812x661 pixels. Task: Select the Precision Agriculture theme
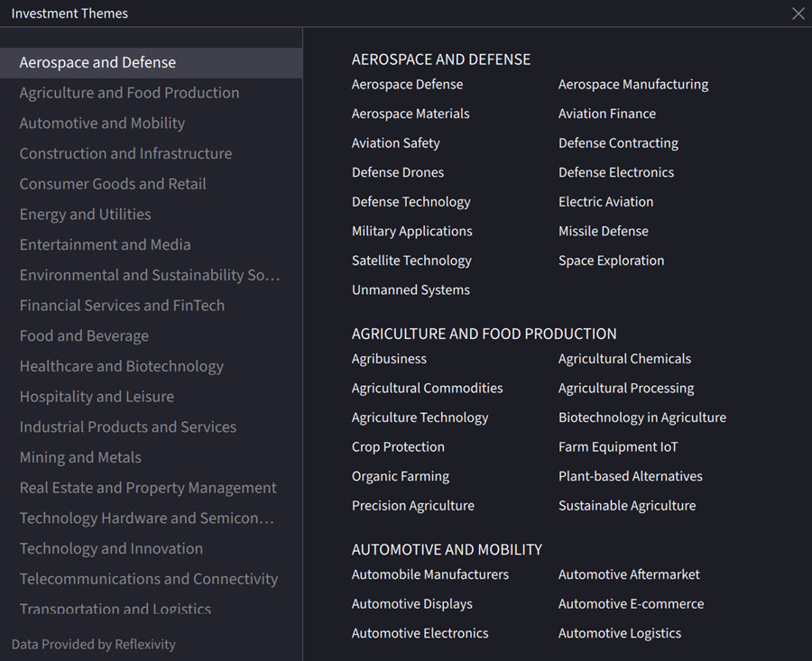click(x=412, y=506)
